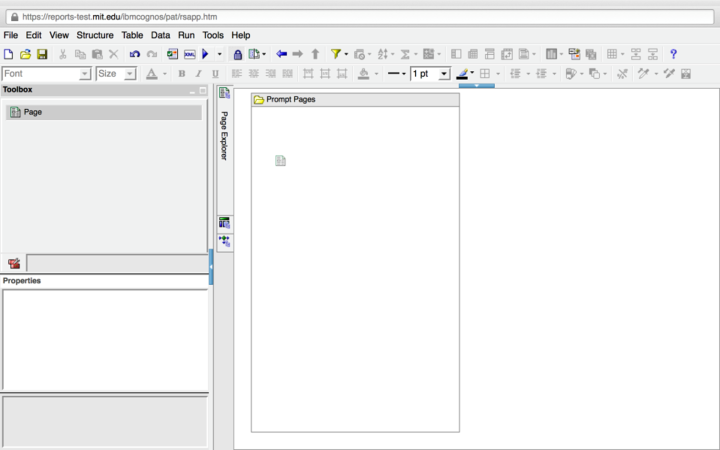Click the New report icon

(9, 54)
